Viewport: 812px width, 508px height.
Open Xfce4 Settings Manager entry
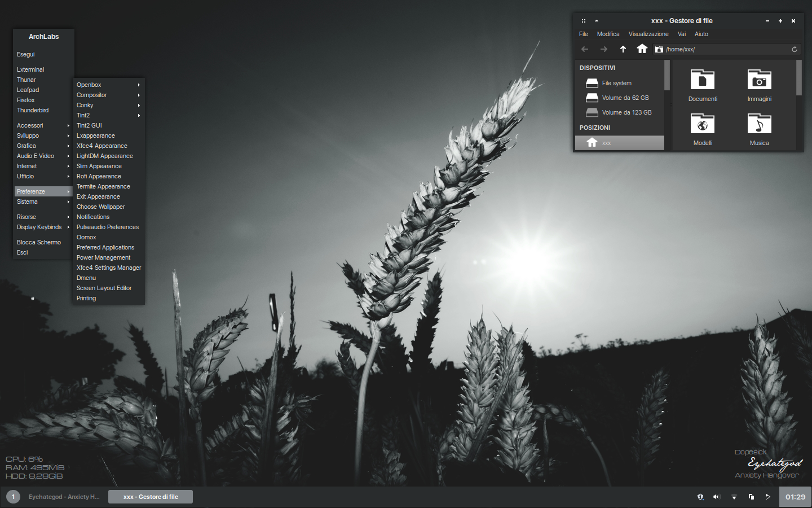(x=108, y=268)
